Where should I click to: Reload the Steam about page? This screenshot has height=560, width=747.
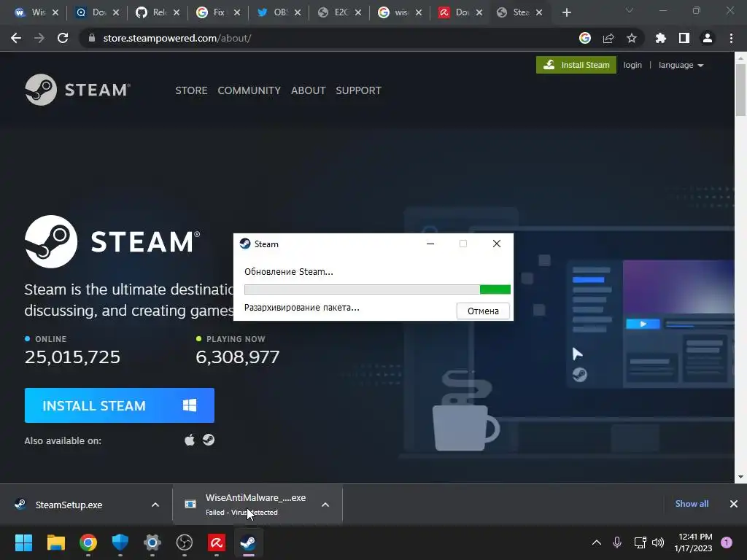pyautogui.click(x=63, y=38)
